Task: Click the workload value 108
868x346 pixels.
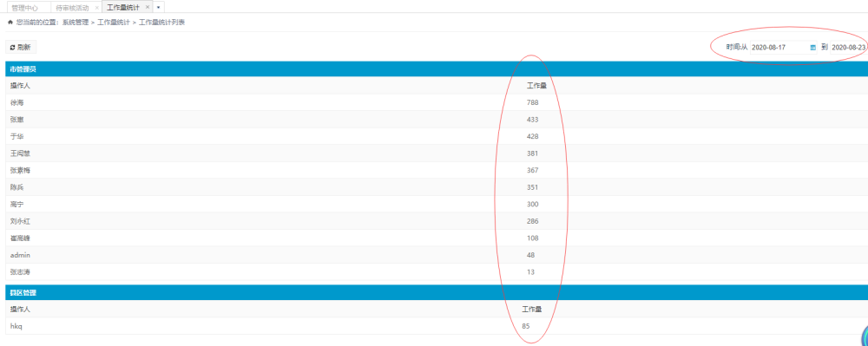Action: click(533, 238)
